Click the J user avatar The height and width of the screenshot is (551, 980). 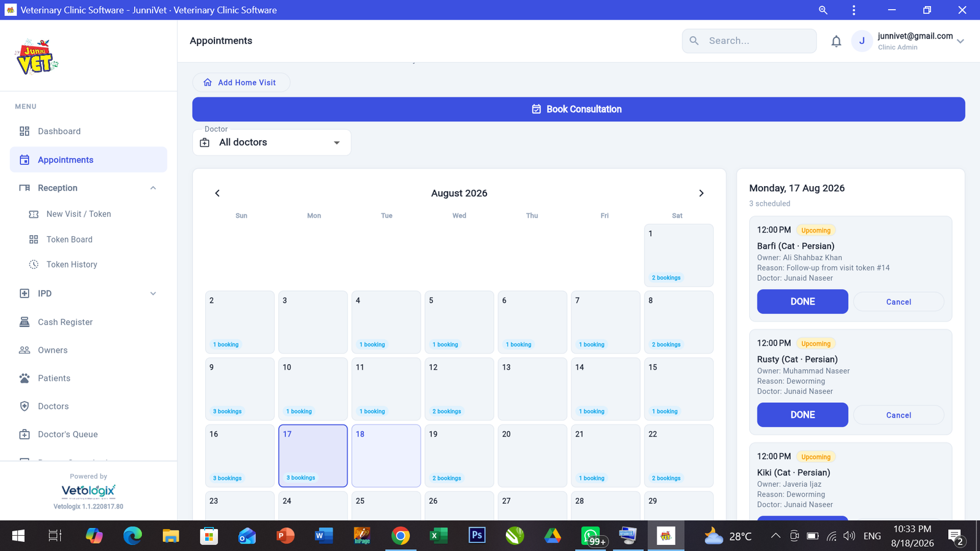862,41
